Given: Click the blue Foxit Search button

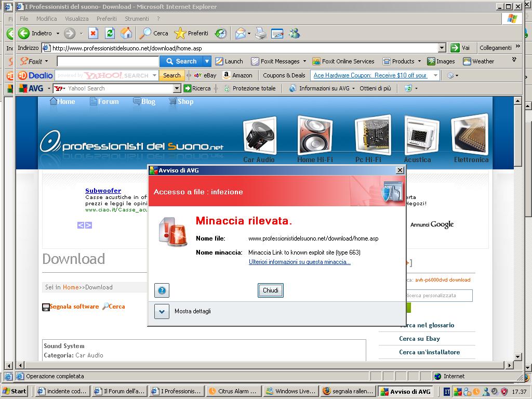Looking at the screenshot, I should 181,61.
